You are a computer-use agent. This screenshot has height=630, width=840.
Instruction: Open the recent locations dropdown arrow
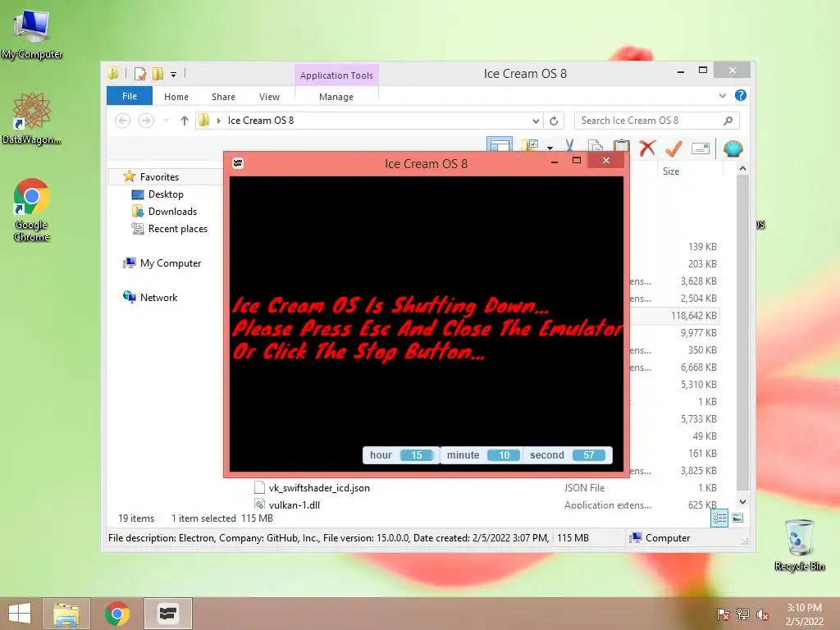(x=166, y=121)
